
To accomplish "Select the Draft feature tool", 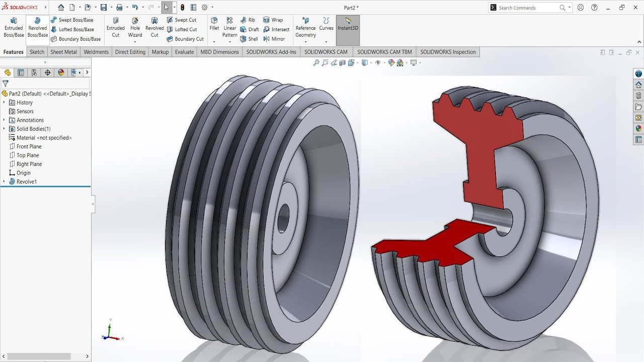I will click(x=250, y=30).
